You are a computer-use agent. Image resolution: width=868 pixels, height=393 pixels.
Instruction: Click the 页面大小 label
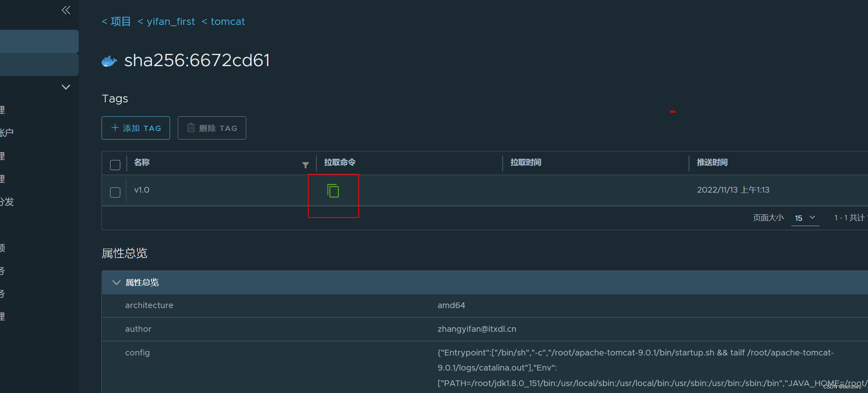point(768,218)
